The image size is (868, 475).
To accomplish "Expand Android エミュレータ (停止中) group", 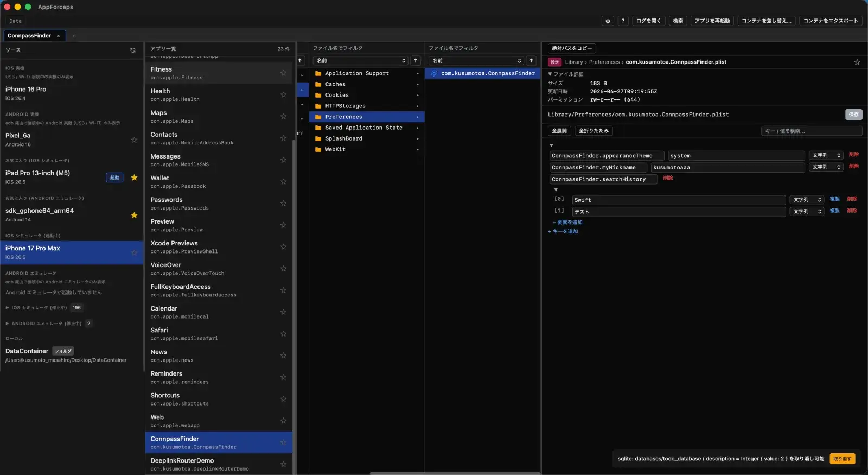I will coord(7,323).
